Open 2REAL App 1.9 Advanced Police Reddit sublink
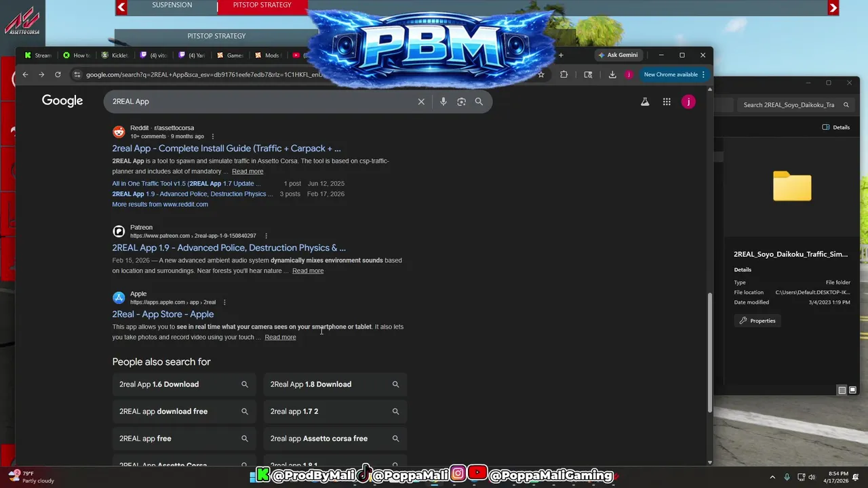Viewport: 868px width, 488px height. pos(193,194)
